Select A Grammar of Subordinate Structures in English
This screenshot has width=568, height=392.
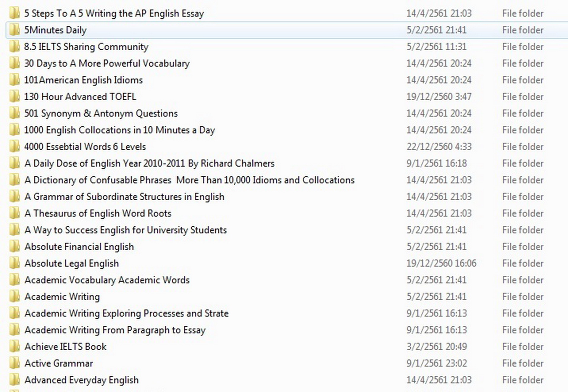(124, 197)
